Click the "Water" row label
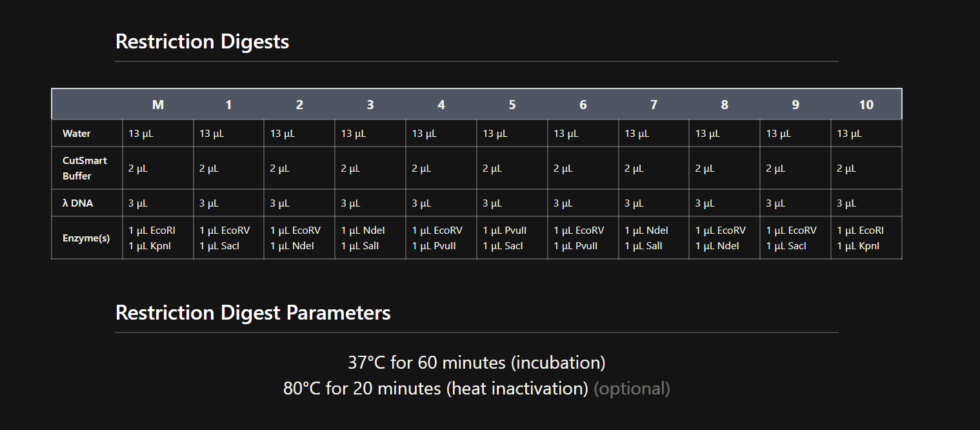Screen dimensions: 980x430 77,134
